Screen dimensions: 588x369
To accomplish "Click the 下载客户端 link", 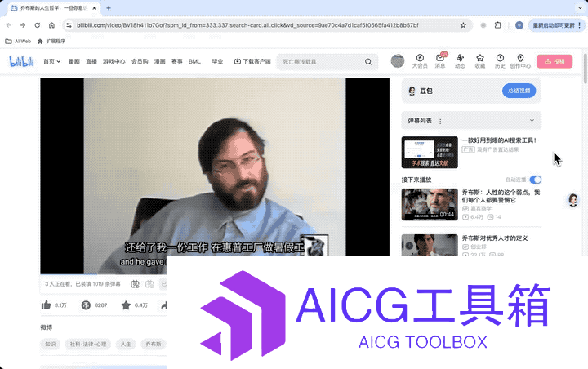I will pos(252,61).
